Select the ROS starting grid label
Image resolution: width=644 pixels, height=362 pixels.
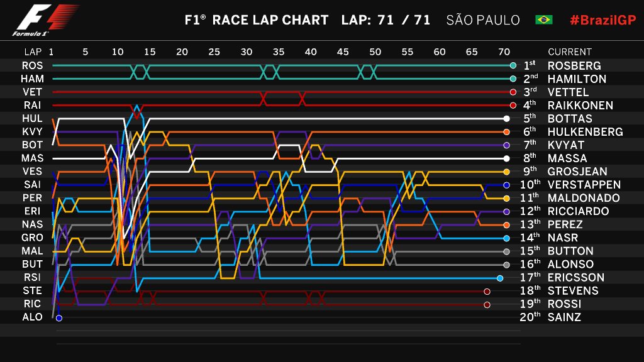[32, 65]
